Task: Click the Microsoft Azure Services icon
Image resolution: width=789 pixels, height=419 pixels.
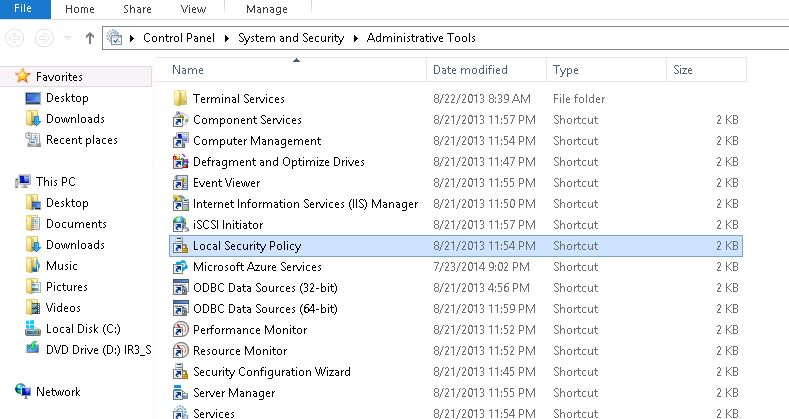Action: (180, 267)
